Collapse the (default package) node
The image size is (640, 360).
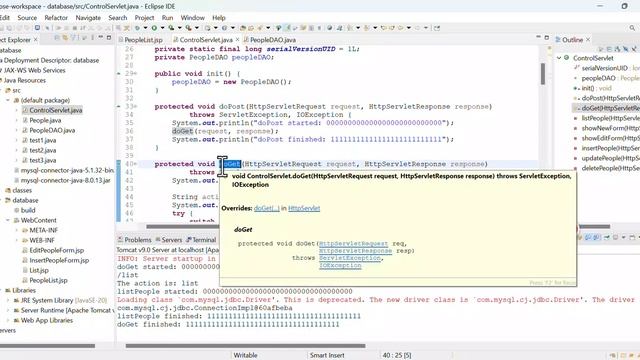(x=8, y=100)
